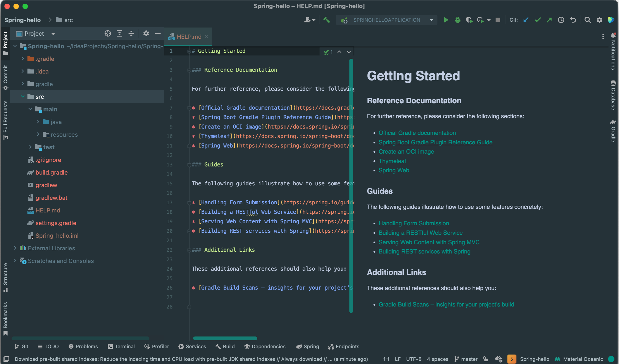The image size is (619, 364).
Task: Open the Terminal tab in bottom bar
Action: click(121, 346)
